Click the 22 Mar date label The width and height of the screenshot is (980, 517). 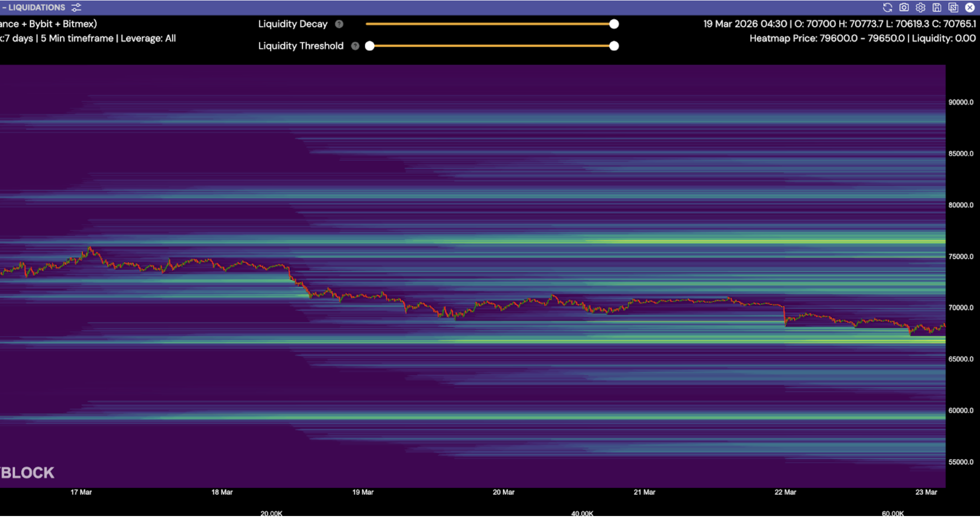pyautogui.click(x=786, y=492)
